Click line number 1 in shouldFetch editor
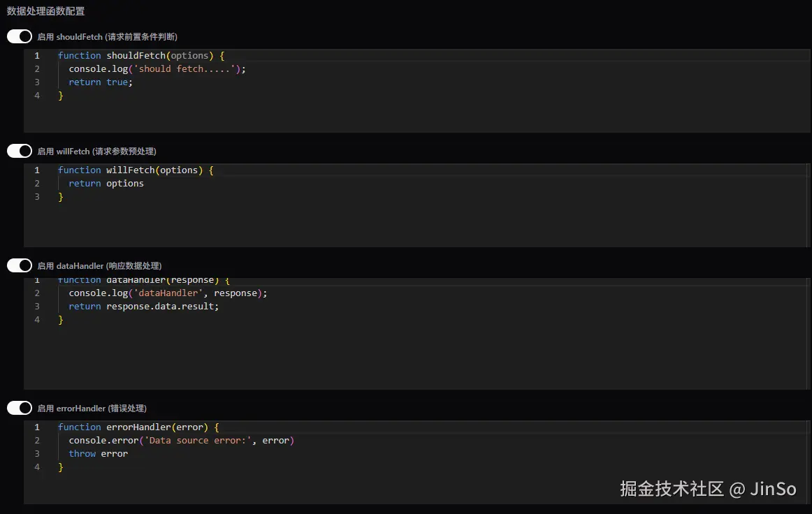The height and width of the screenshot is (514, 812). pyautogui.click(x=37, y=55)
